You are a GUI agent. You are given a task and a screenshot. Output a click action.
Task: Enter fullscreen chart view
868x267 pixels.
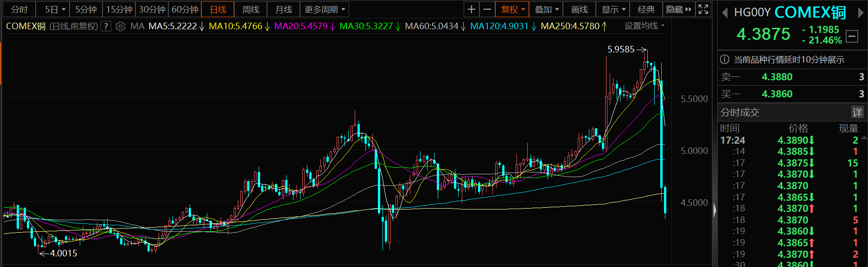click(x=703, y=9)
